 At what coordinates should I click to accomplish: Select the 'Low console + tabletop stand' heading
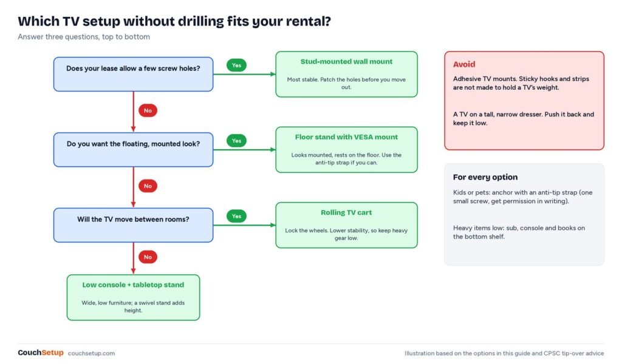point(133,285)
